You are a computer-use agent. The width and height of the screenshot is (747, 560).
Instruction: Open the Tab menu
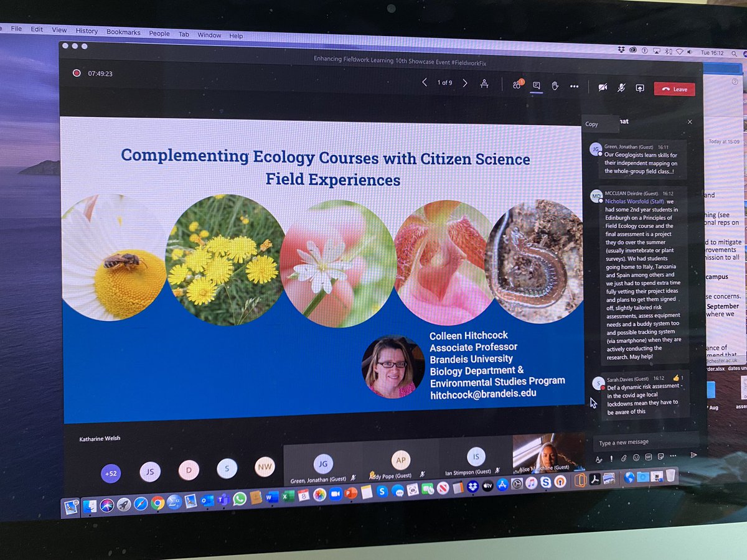184,34
